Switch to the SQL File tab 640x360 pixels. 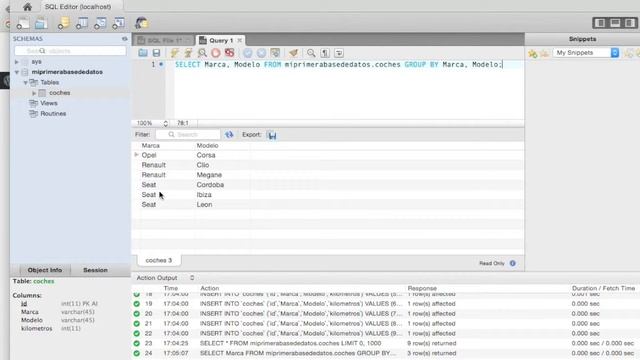pos(164,40)
